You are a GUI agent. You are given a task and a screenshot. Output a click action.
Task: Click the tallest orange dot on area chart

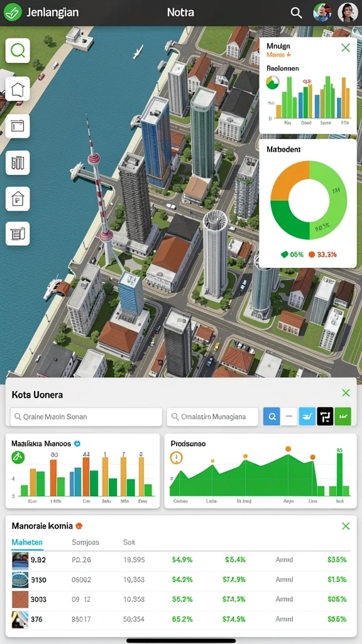(288, 449)
